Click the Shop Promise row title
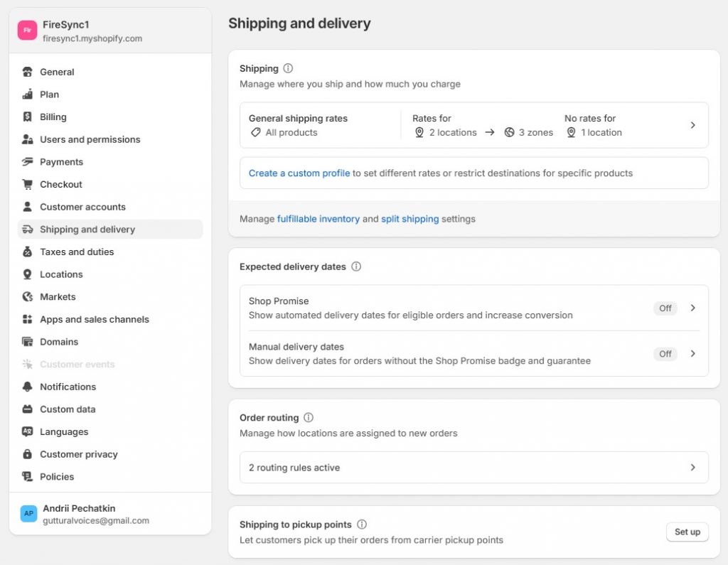This screenshot has width=728, height=565. (x=279, y=301)
